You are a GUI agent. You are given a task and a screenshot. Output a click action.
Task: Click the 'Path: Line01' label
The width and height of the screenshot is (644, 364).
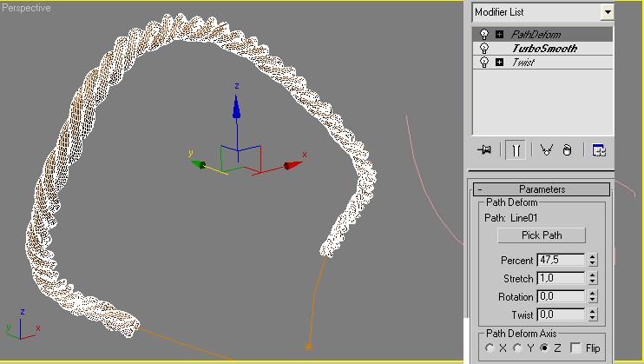point(511,218)
